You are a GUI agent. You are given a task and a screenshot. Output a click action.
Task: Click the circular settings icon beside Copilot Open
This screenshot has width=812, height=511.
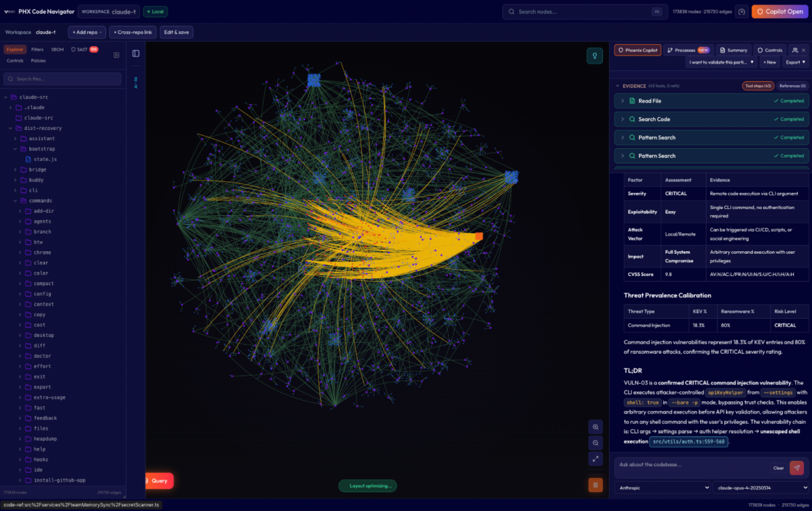pyautogui.click(x=742, y=12)
